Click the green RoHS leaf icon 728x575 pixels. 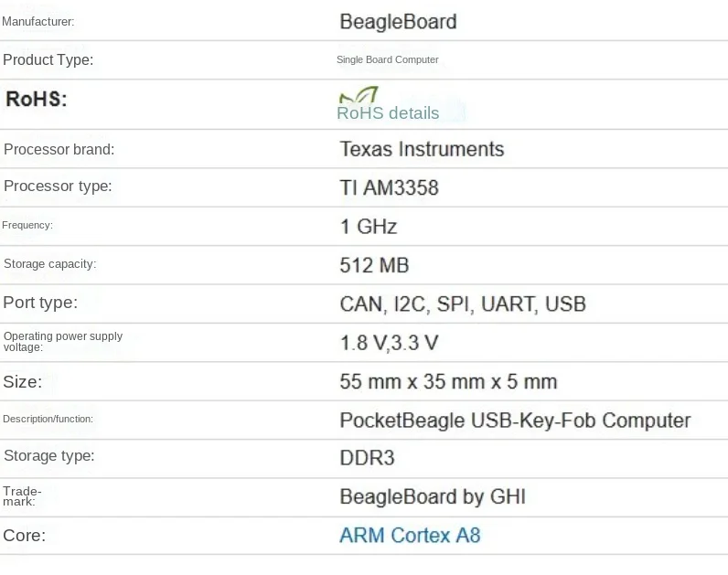pyautogui.click(x=359, y=95)
